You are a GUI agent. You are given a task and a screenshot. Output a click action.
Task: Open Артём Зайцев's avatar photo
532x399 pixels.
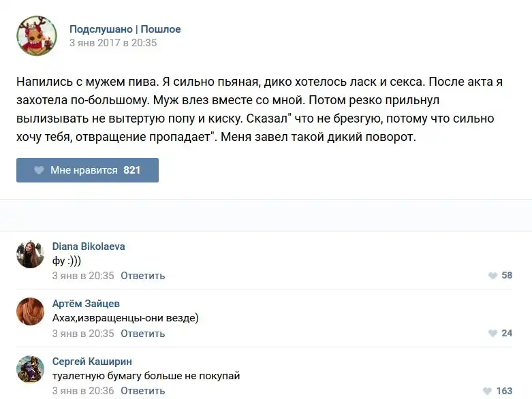(x=31, y=312)
